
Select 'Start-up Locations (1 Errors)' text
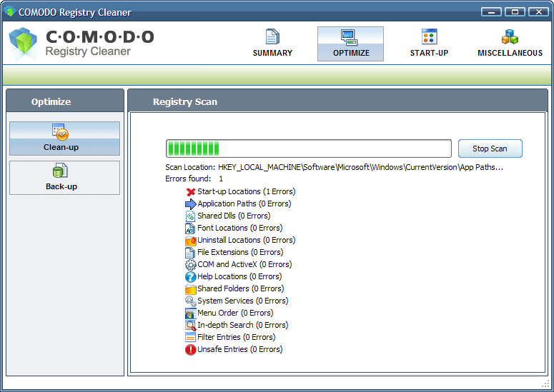246,191
